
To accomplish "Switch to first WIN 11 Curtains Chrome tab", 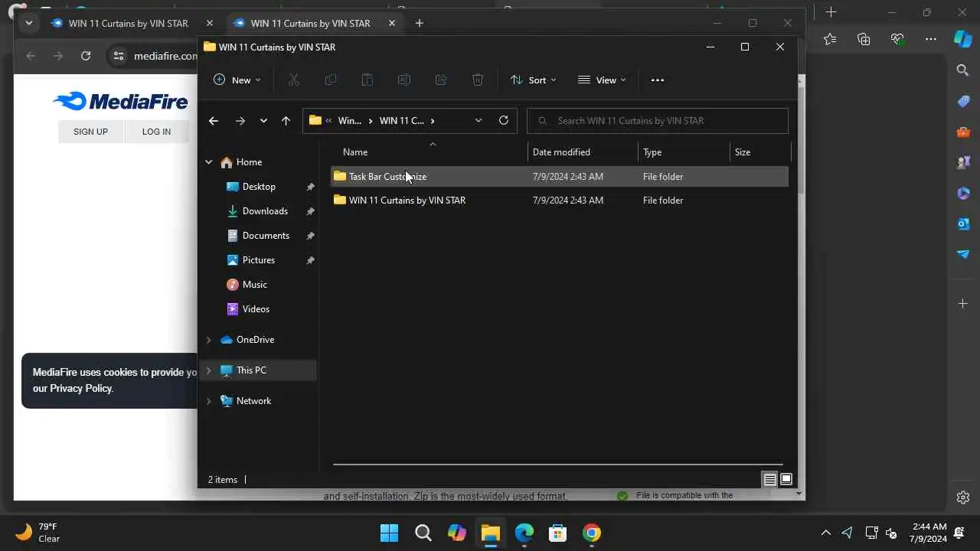I will click(127, 23).
